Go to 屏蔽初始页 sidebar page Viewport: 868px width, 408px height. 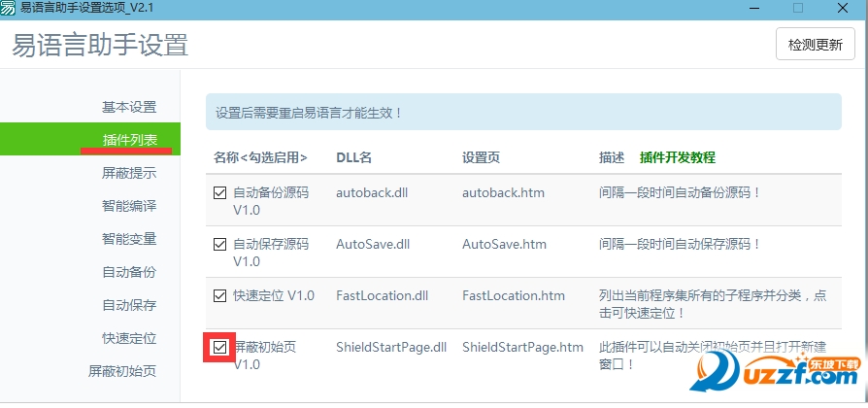point(122,371)
